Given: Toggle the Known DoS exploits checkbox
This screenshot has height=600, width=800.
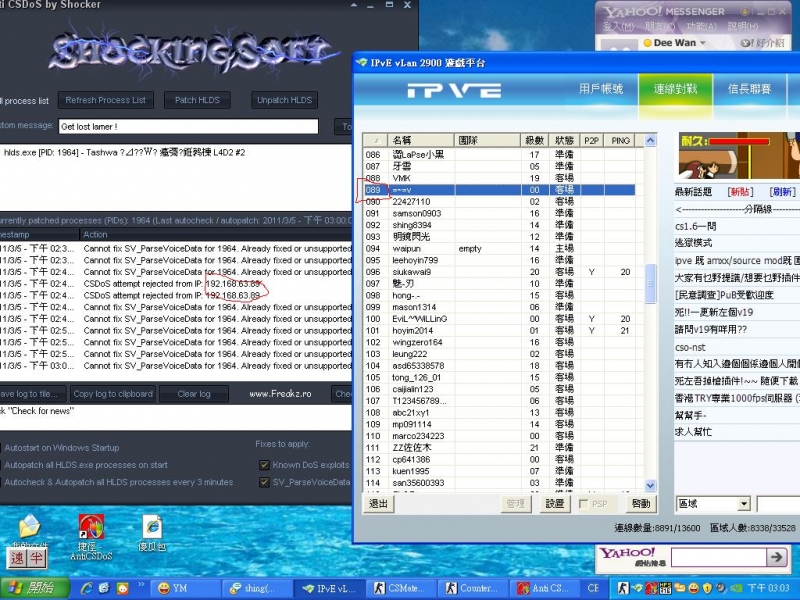Looking at the screenshot, I should tap(264, 465).
